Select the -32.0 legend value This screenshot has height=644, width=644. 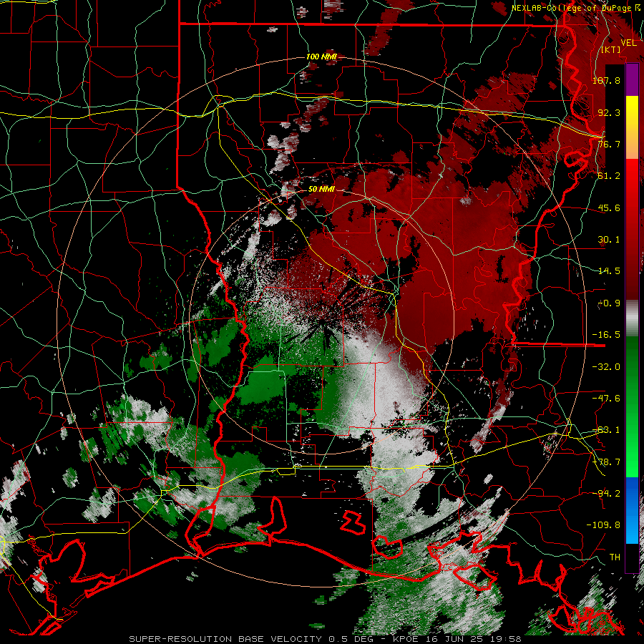pos(606,367)
